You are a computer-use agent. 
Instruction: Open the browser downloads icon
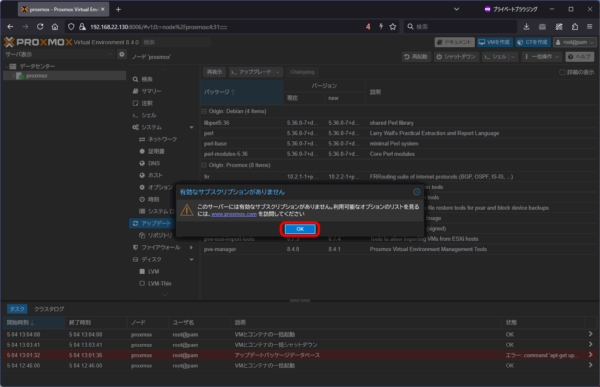tap(527, 26)
